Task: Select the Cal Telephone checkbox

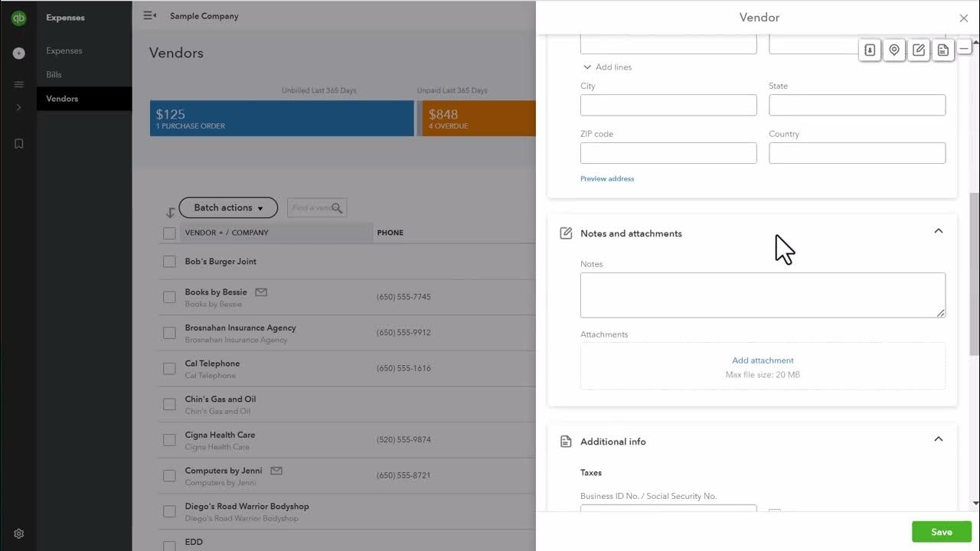Action: pos(169,369)
